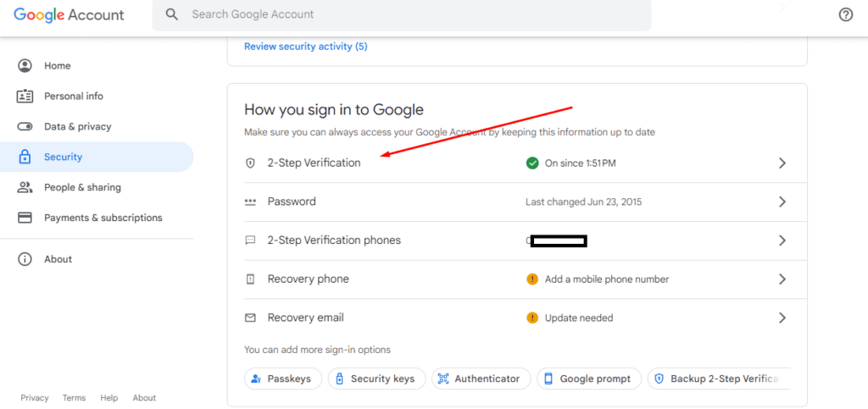Click the Password dots icon

250,202
